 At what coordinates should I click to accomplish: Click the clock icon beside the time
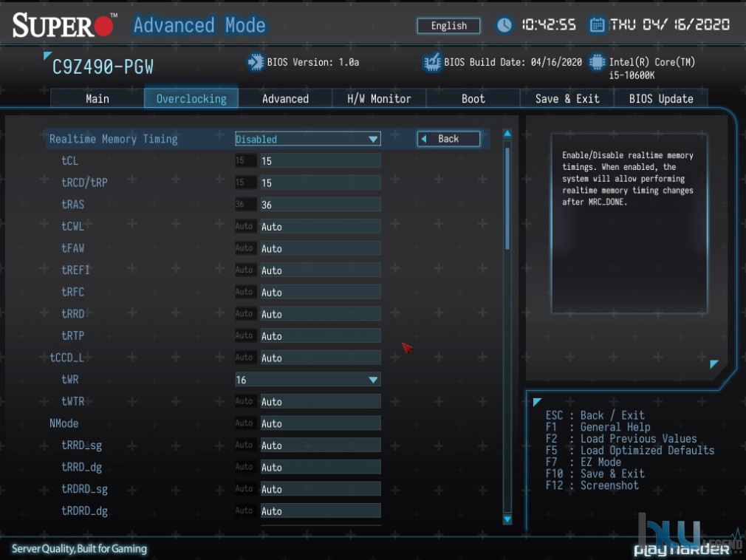tap(504, 24)
